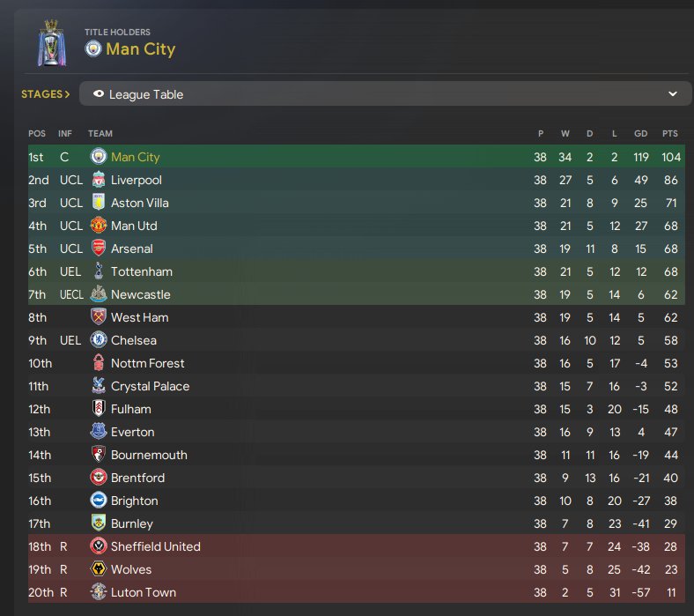Image resolution: width=694 pixels, height=616 pixels.
Task: Expand the STAGES menu
Action: (46, 94)
